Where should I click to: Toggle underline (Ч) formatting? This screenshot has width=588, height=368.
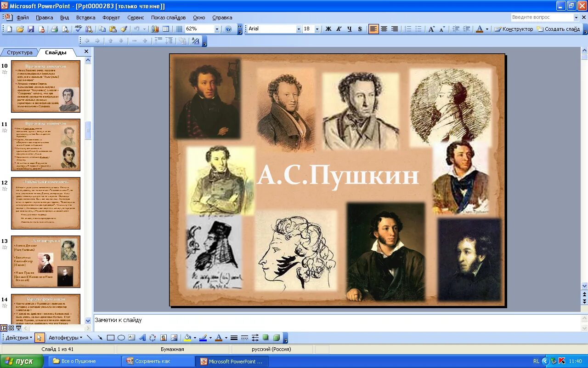click(350, 29)
